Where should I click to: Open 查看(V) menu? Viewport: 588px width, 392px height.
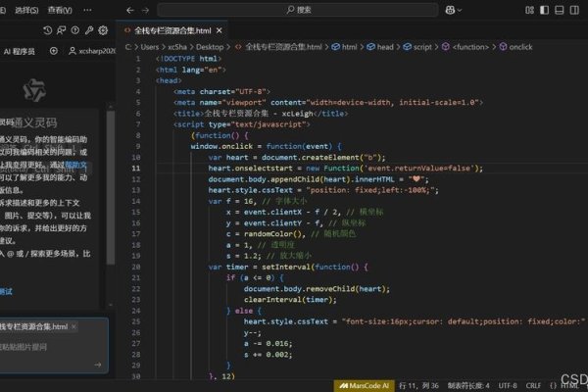pos(60,10)
